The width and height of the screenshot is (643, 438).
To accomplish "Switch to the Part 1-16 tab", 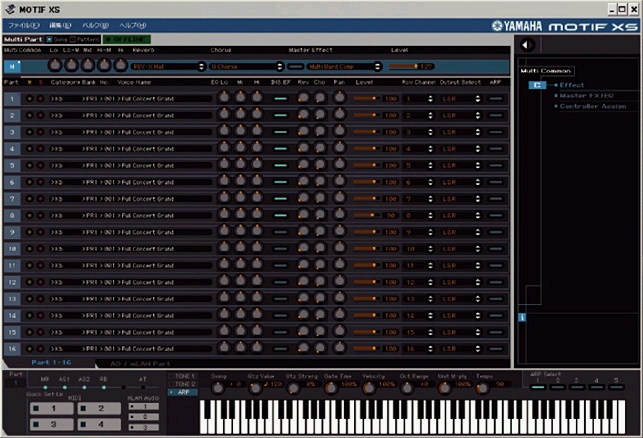I will 51,362.
